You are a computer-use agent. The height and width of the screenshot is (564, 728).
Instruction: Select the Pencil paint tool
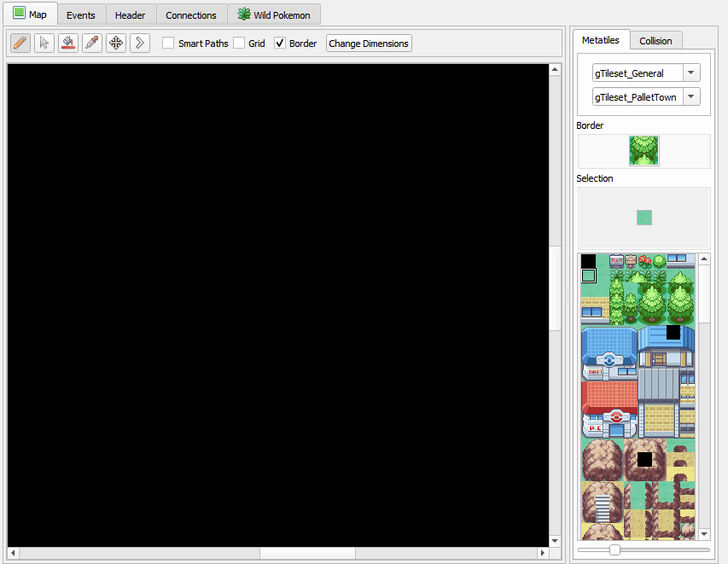pos(20,43)
